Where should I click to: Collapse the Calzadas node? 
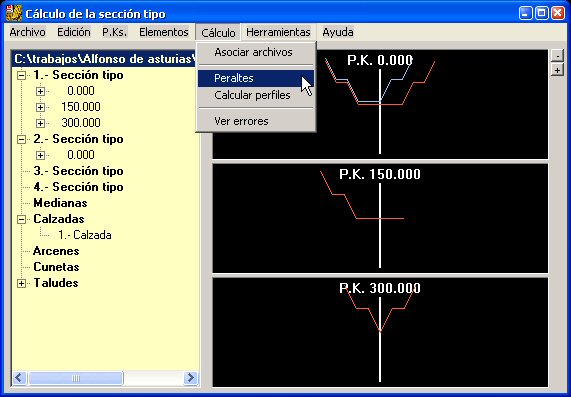click(x=21, y=220)
